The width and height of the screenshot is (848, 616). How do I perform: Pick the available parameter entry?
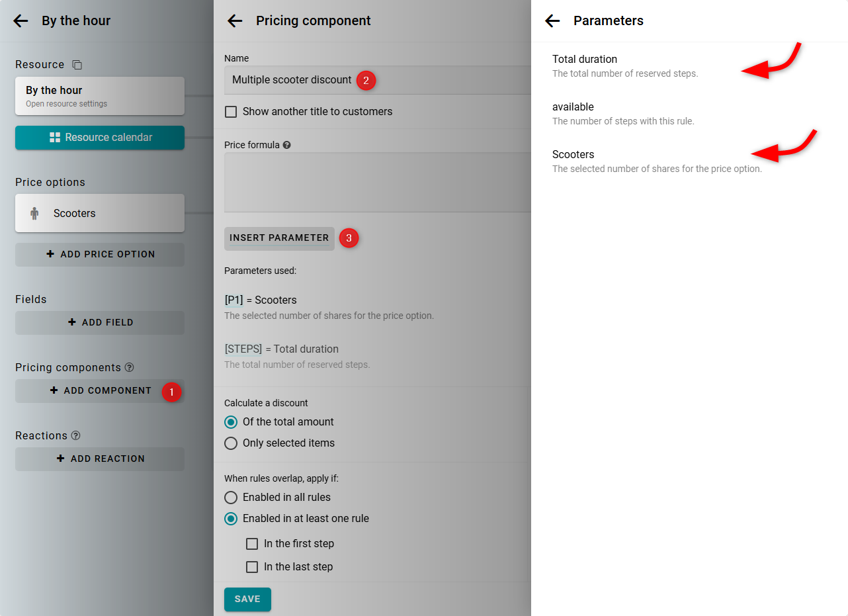tap(573, 107)
